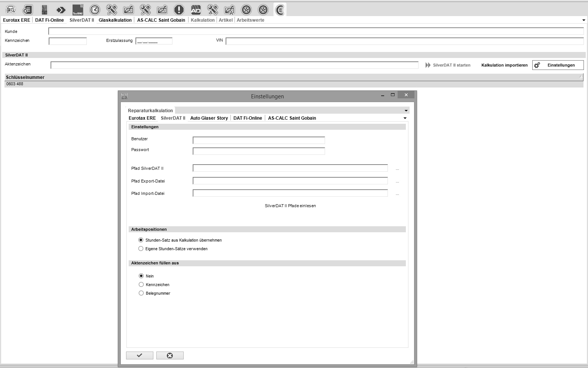Confirm settings with the checkmark button
The image size is (588, 368).
[140, 355]
